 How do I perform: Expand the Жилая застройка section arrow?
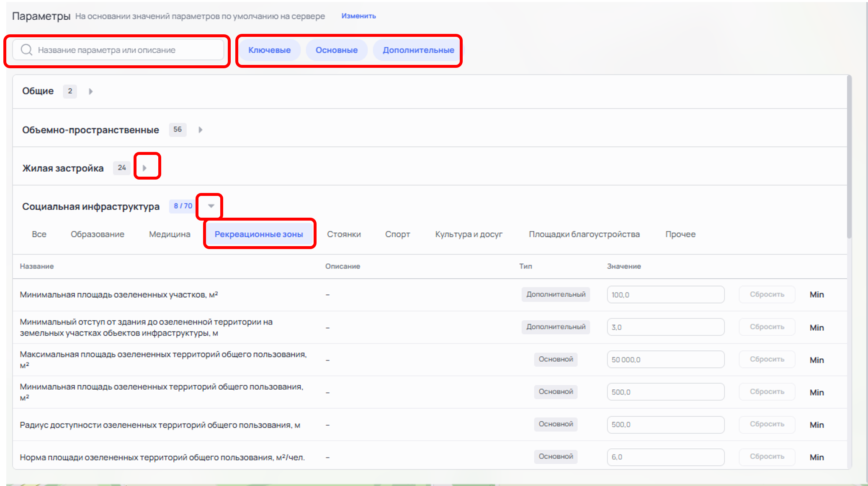point(144,168)
